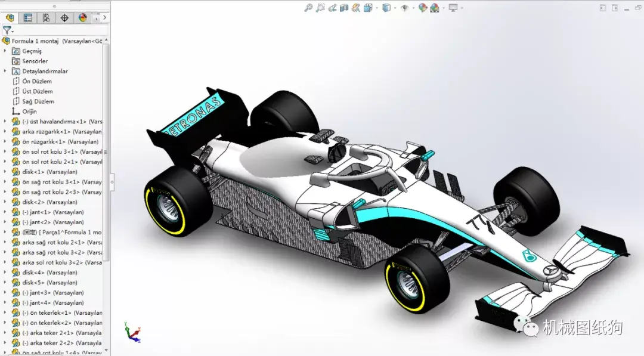
Task: Expand arka sol rot kolu 3<2>
Action: point(5,262)
